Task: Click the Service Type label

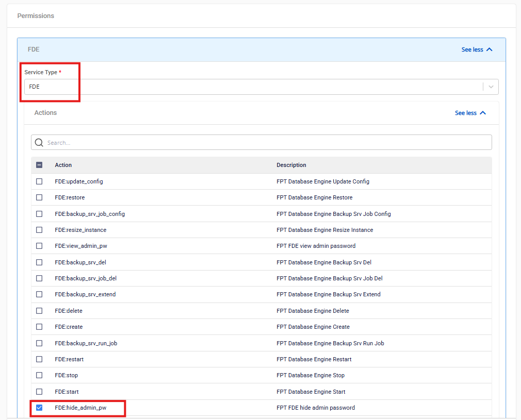Action: tap(41, 72)
